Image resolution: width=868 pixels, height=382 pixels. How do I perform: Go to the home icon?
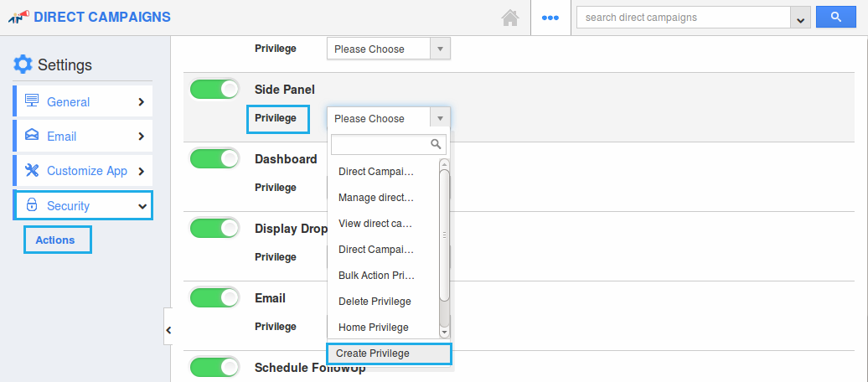(x=510, y=18)
